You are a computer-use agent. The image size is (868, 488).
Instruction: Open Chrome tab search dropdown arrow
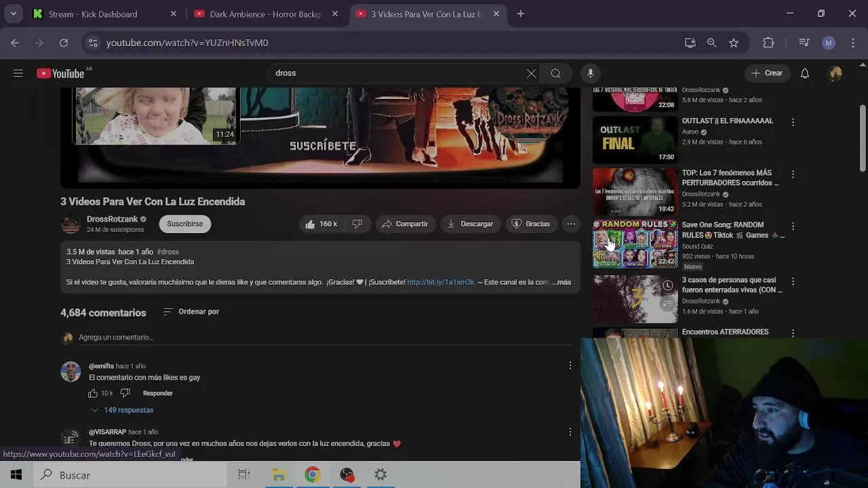[13, 14]
